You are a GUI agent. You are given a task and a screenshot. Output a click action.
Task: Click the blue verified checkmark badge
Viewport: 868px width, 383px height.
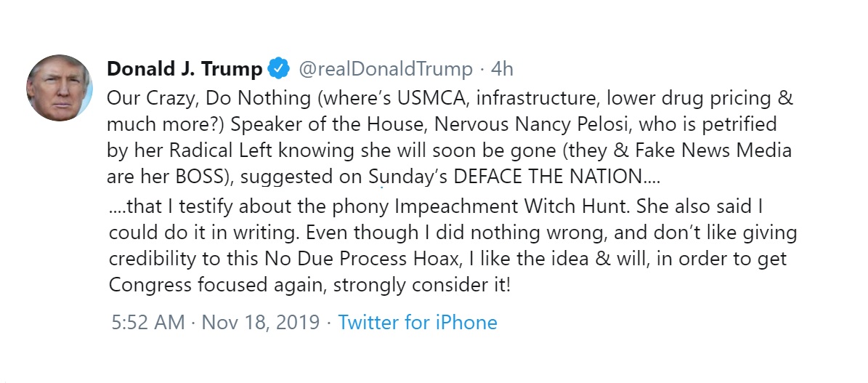pos(278,68)
